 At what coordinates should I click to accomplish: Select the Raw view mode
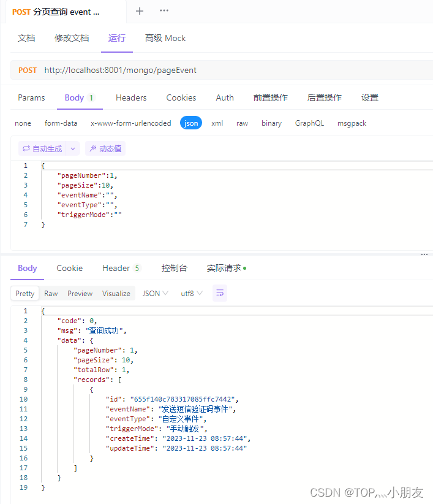[x=51, y=294]
